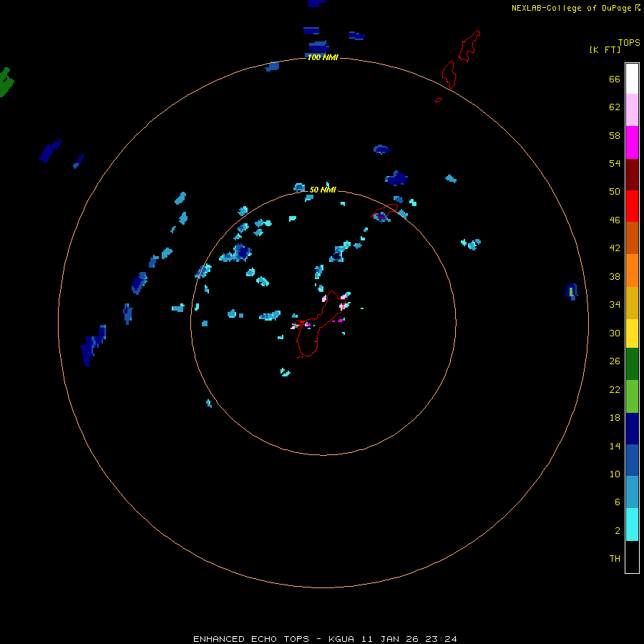Click the NEXLAB-College of DuPage text

pos(571,8)
